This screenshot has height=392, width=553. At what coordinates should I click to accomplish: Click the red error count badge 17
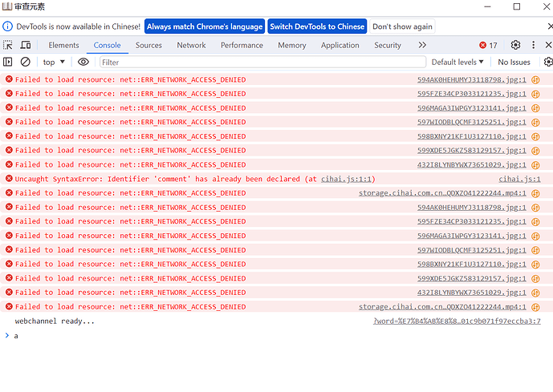point(488,46)
